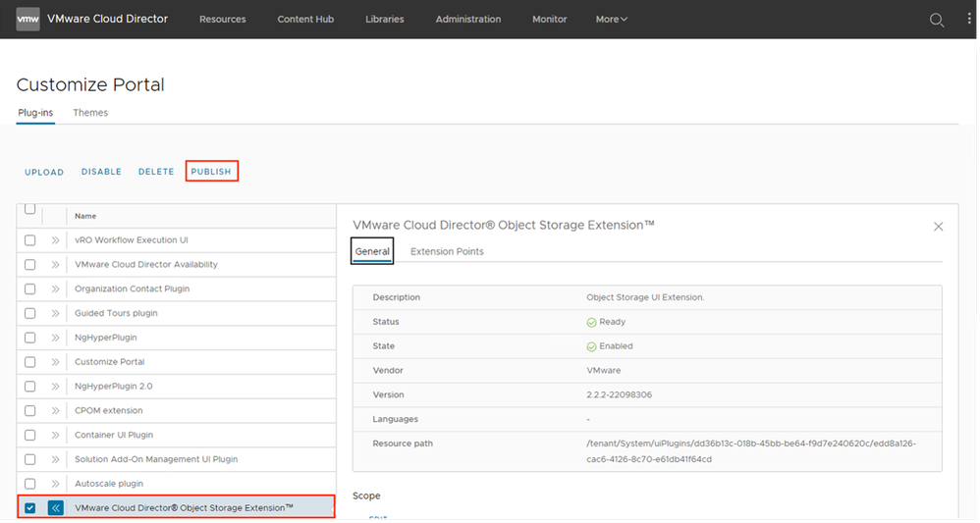Open the Content Hub menu
Screen dimensions: 980x523
305,20
